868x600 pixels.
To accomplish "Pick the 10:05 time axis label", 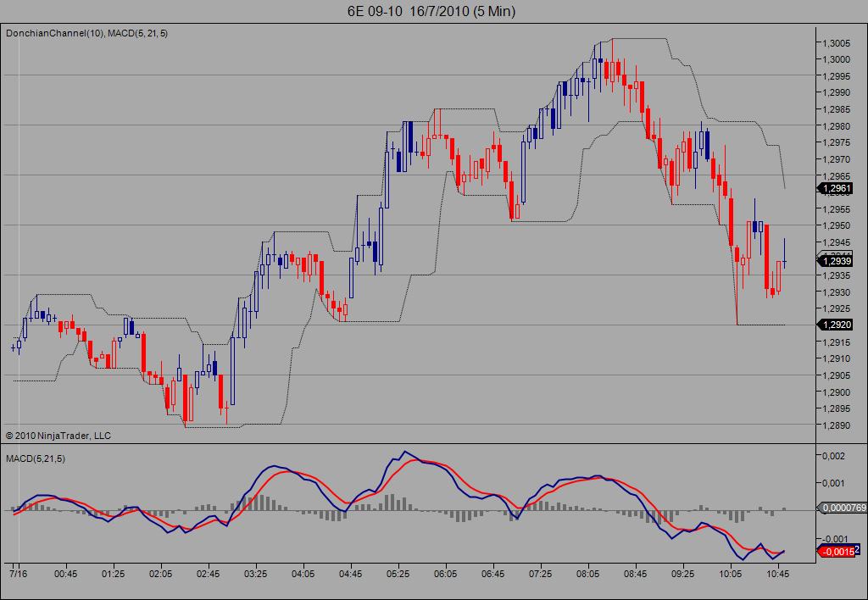I will click(730, 574).
